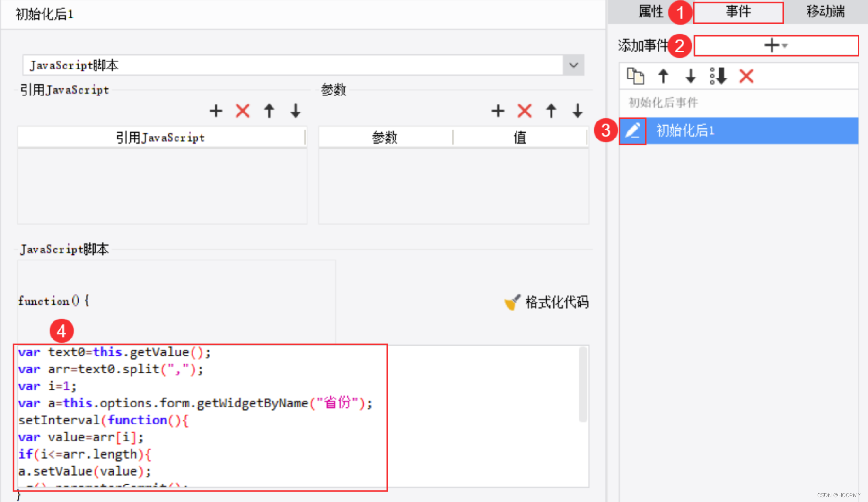Copy the selected event
Viewport: 868px width, 502px height.
tap(635, 76)
